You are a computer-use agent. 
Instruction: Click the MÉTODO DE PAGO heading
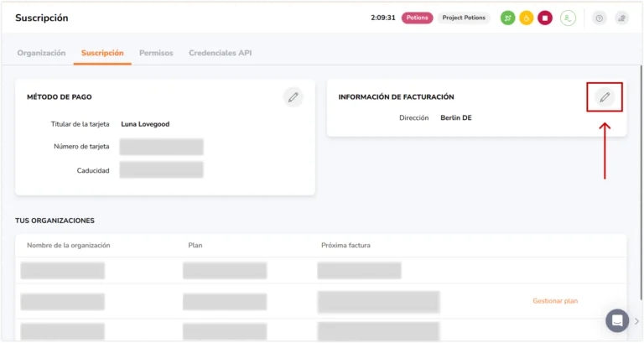point(60,97)
